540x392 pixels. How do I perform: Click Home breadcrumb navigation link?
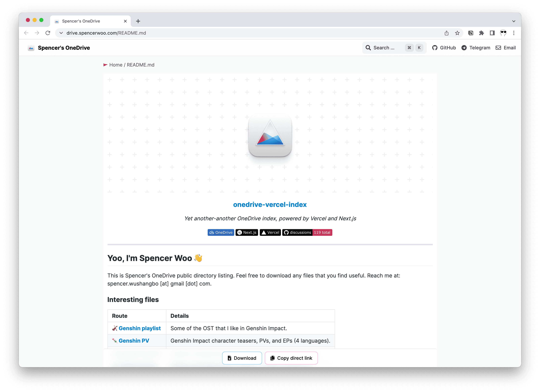pyautogui.click(x=116, y=64)
